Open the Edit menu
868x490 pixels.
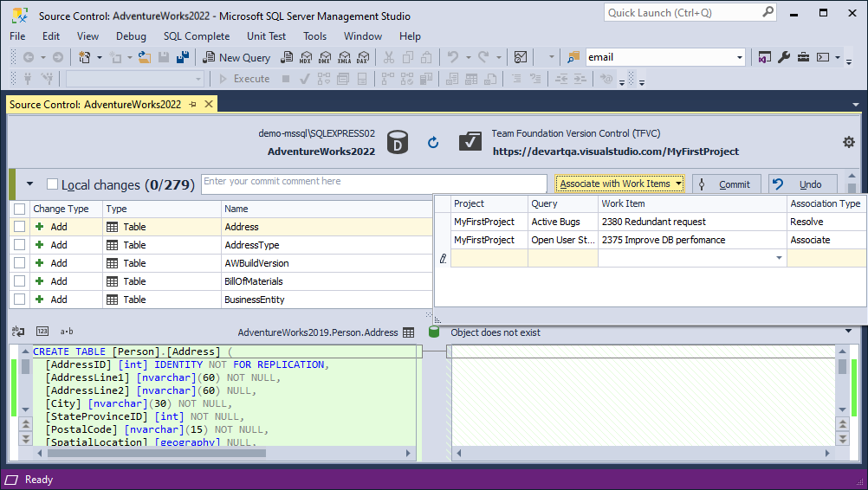pyautogui.click(x=51, y=36)
